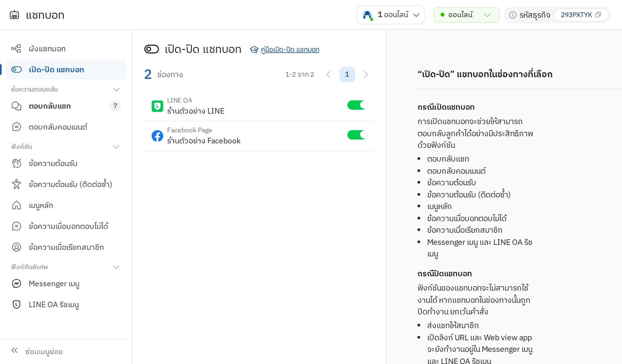Collapse the ฟังก์ชัน section
The image size is (622, 364).
[116, 147]
